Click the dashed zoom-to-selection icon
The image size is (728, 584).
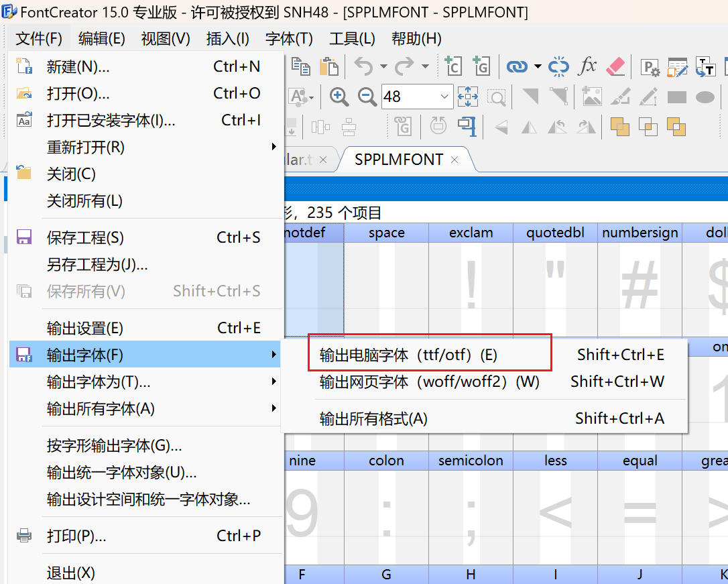coord(496,97)
